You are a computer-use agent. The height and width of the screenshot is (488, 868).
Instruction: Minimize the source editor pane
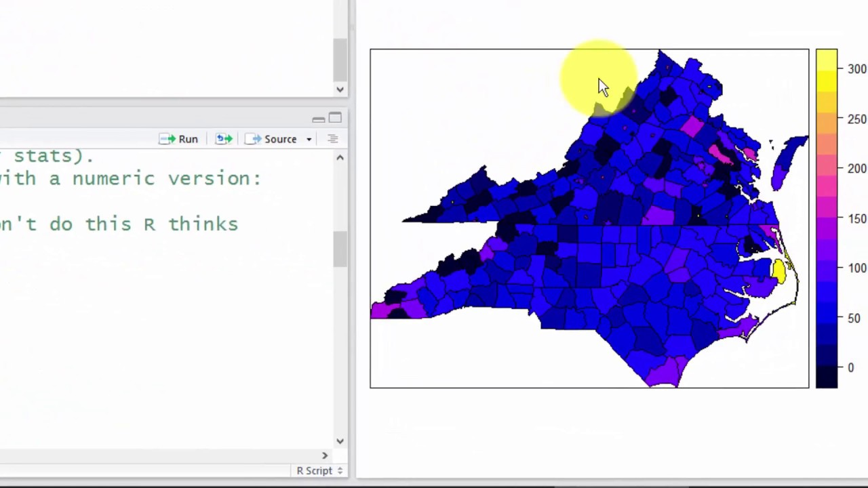[x=318, y=119]
